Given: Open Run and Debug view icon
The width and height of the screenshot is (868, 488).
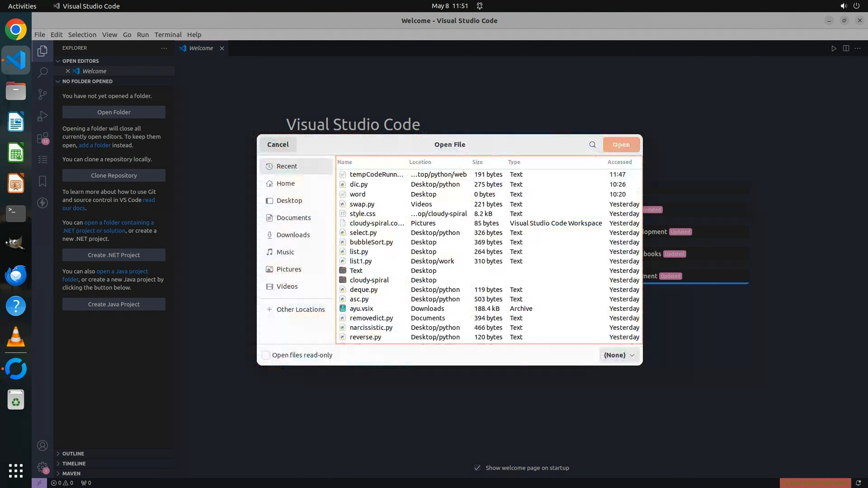Looking at the screenshot, I should (x=42, y=116).
